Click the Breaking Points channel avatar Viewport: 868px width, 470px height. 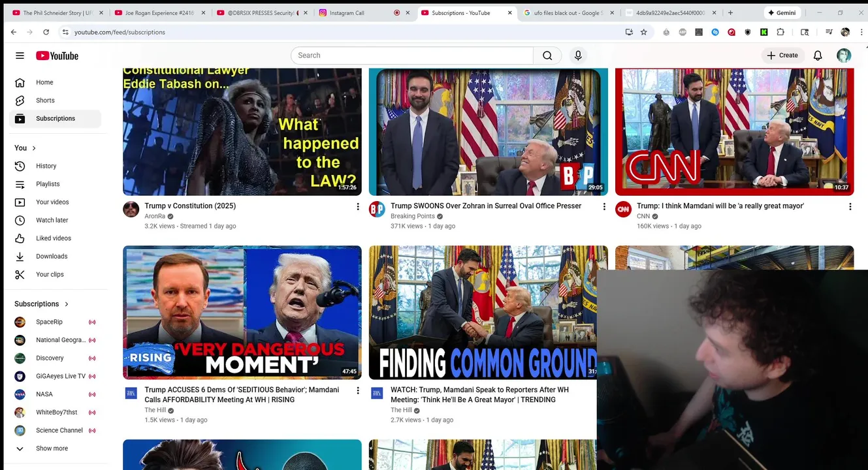(x=377, y=210)
